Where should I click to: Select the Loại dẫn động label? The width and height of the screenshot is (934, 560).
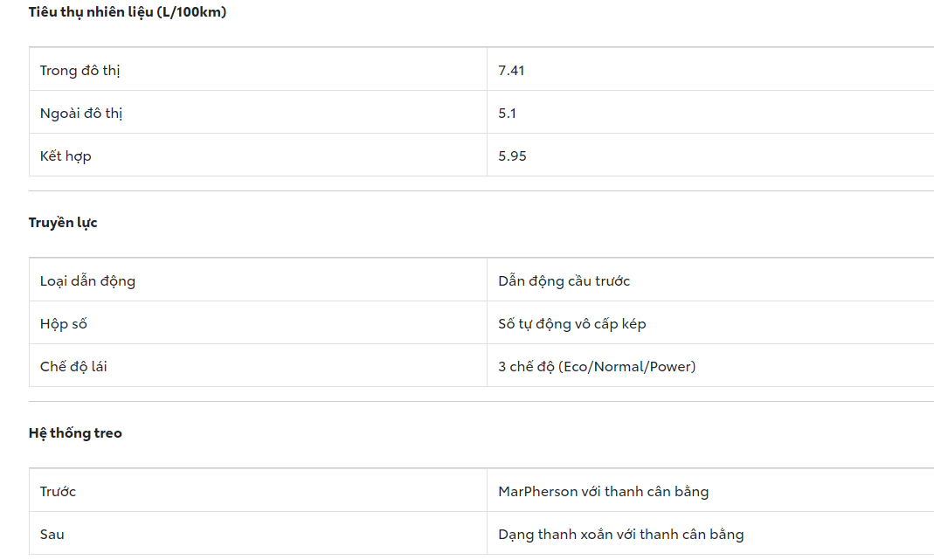pyautogui.click(x=87, y=280)
